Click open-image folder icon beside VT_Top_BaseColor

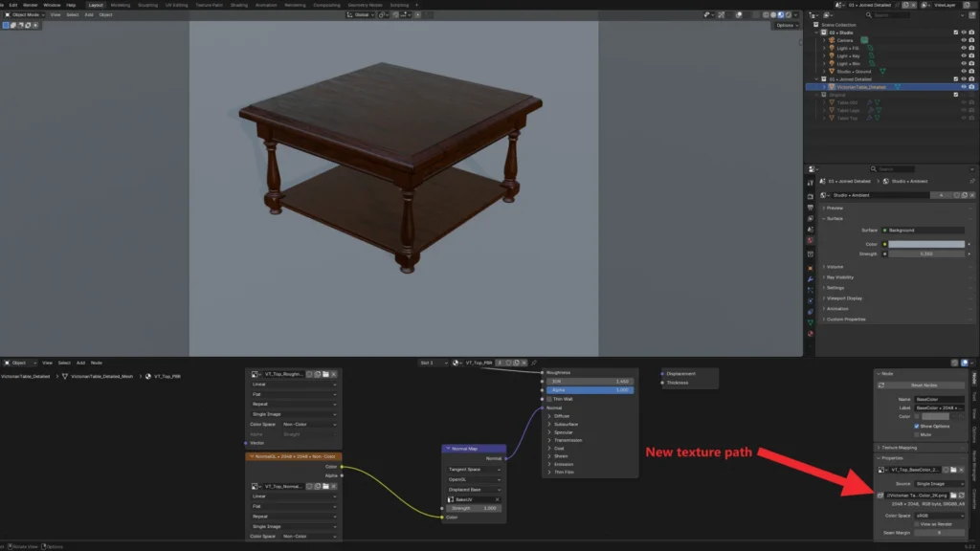953,470
